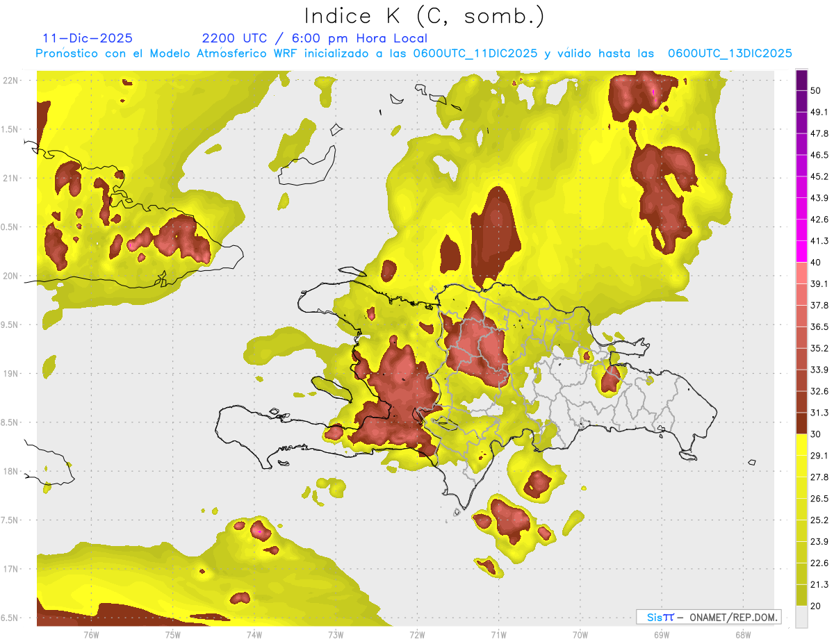834x644 pixels.
Task: Click the '26.5' color bar label
Action: (819, 498)
